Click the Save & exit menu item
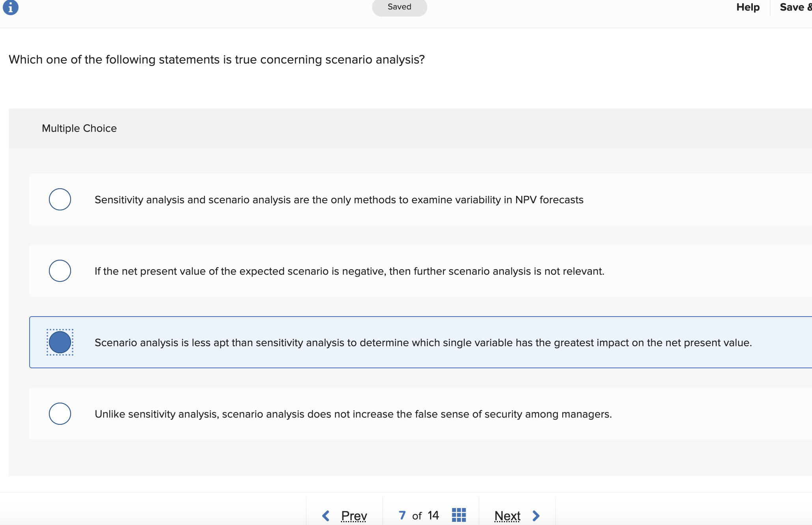Viewport: 812px width, 525px height. coord(795,7)
